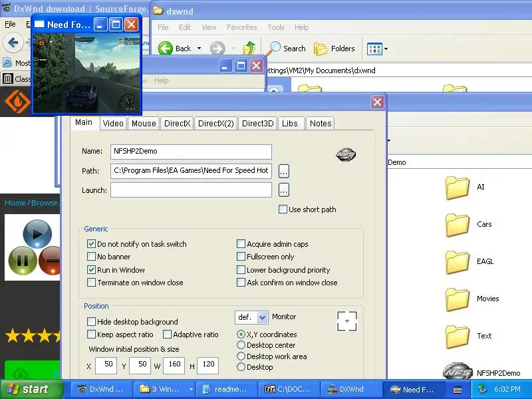
Task: Check Lower background priority
Action: pyautogui.click(x=241, y=270)
